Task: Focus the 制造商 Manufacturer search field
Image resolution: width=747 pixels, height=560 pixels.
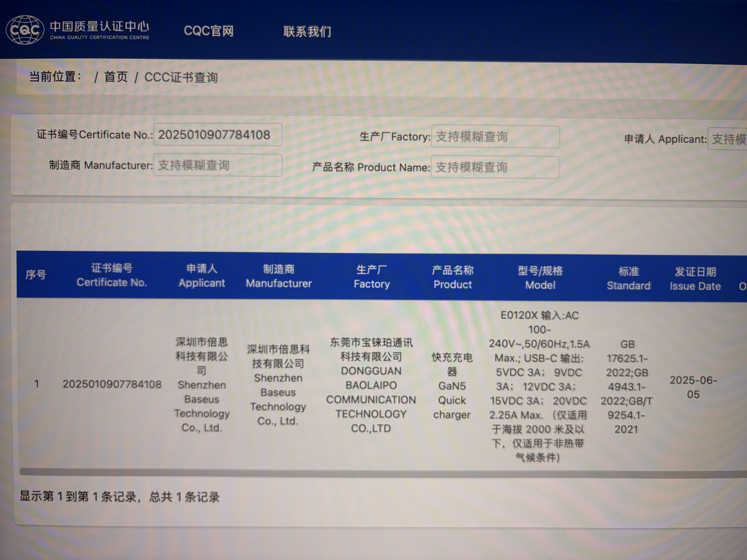Action: coord(218,165)
